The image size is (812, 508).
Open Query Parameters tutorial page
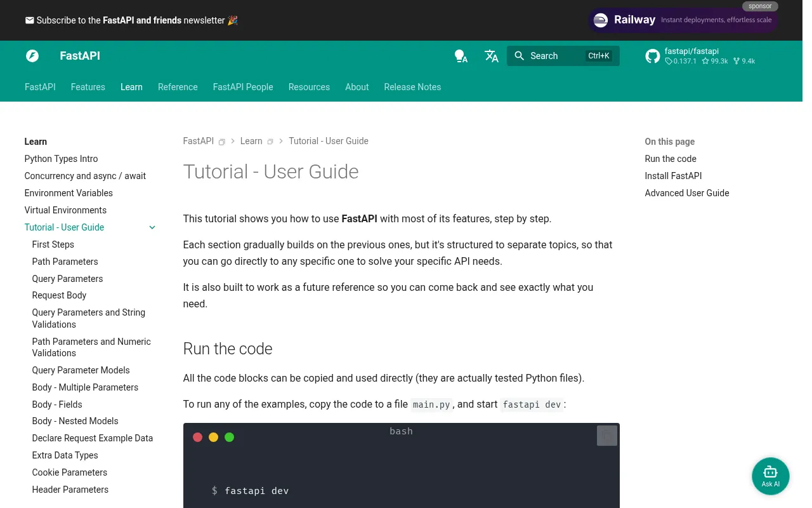point(67,279)
